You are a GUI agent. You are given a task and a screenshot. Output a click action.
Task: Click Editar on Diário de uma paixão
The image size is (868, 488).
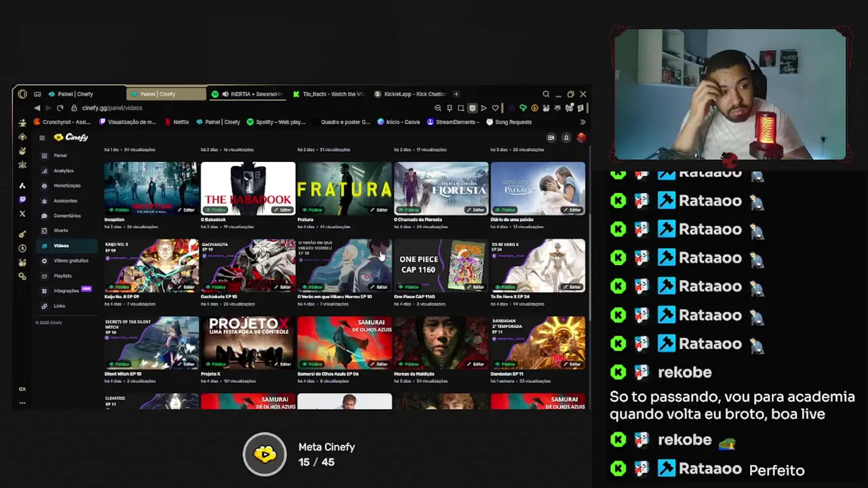point(572,210)
